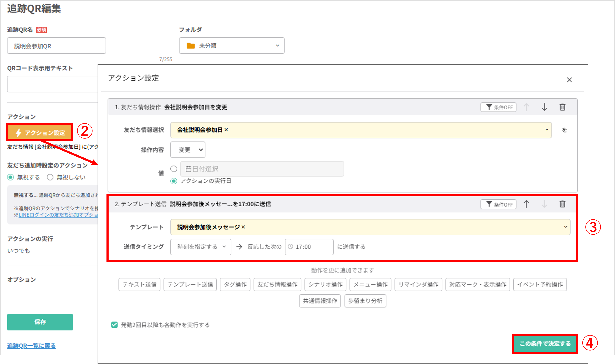Screen dimensions: 615x364
Task: Add a タグ操作 action
Action: click(235, 284)
